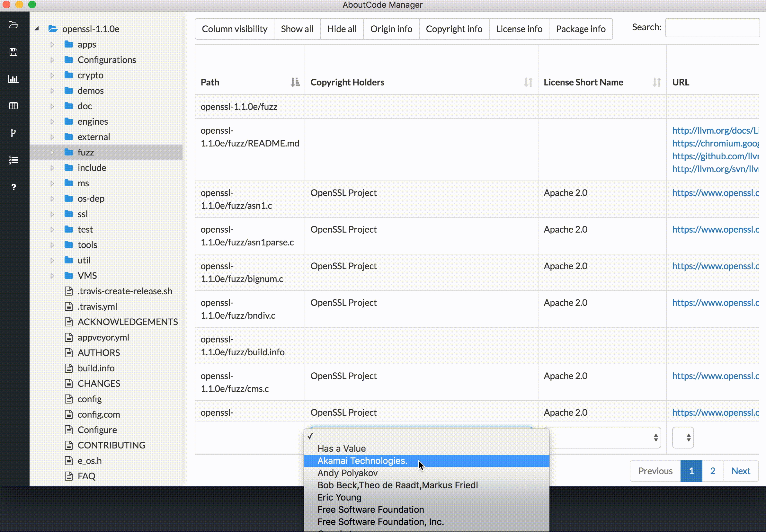Viewport: 766px width, 532px height.
Task: Click the Search input field
Action: coord(712,28)
